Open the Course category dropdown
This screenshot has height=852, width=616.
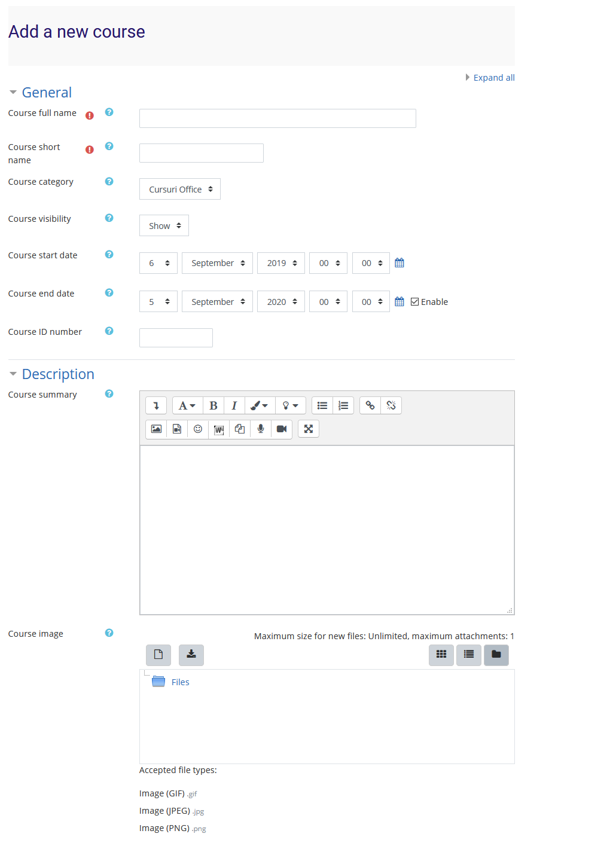(x=179, y=189)
